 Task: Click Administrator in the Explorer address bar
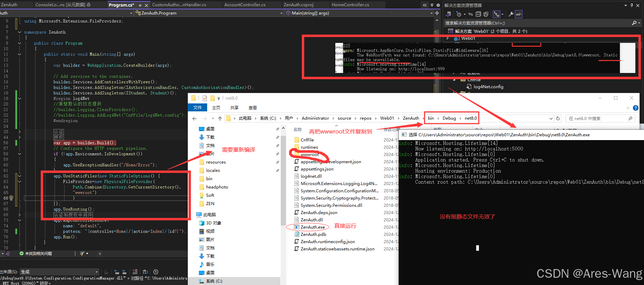click(x=315, y=118)
